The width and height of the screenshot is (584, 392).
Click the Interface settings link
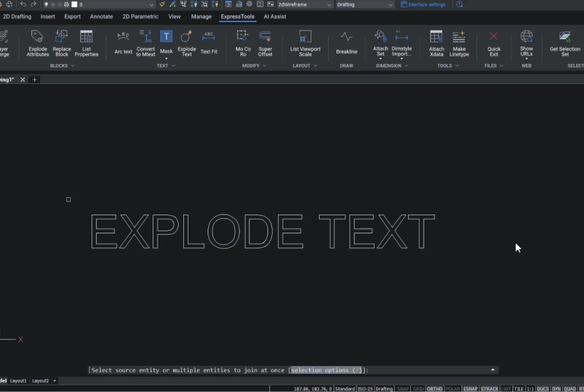click(423, 4)
